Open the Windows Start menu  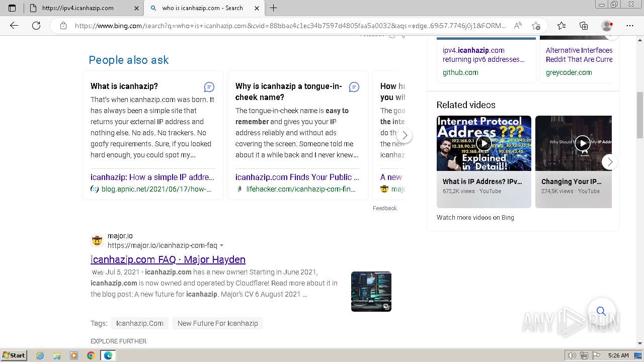[x=14, y=355]
